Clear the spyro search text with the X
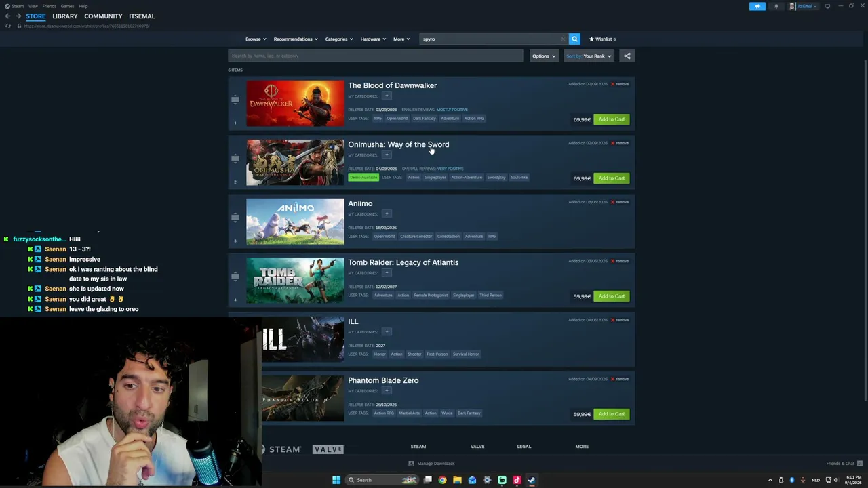The image size is (868, 488). click(x=563, y=39)
